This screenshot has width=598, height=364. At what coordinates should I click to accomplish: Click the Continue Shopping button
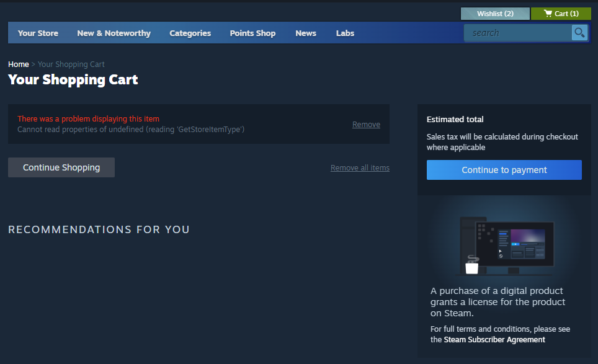tap(61, 167)
